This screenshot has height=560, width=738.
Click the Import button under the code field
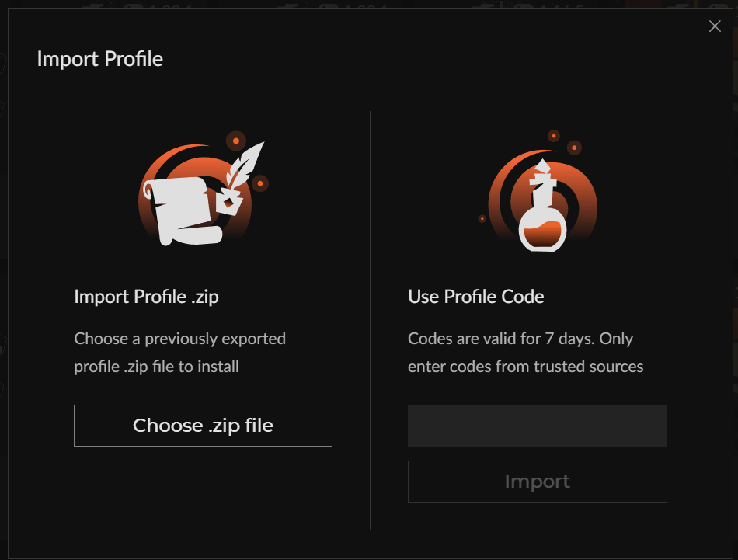(x=537, y=482)
